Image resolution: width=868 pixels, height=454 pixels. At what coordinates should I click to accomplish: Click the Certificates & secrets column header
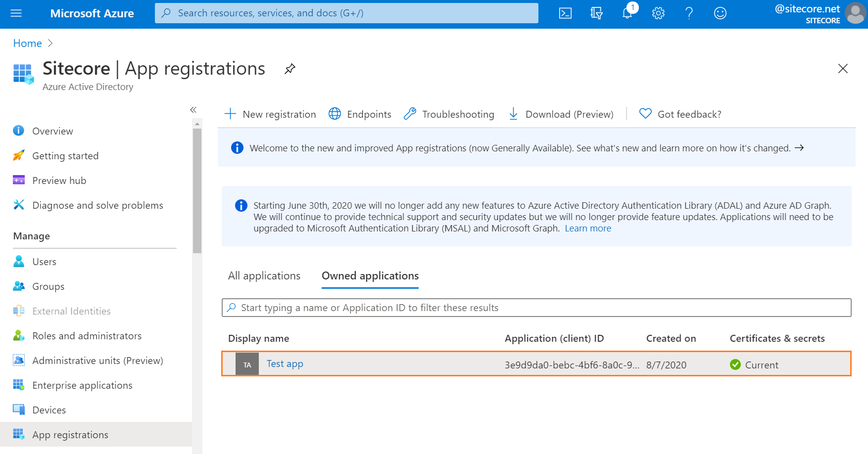tap(777, 338)
